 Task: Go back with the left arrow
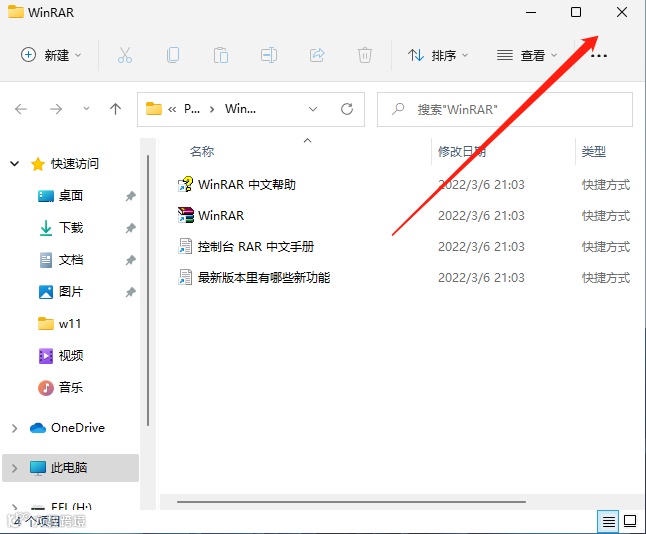pyautogui.click(x=21, y=109)
